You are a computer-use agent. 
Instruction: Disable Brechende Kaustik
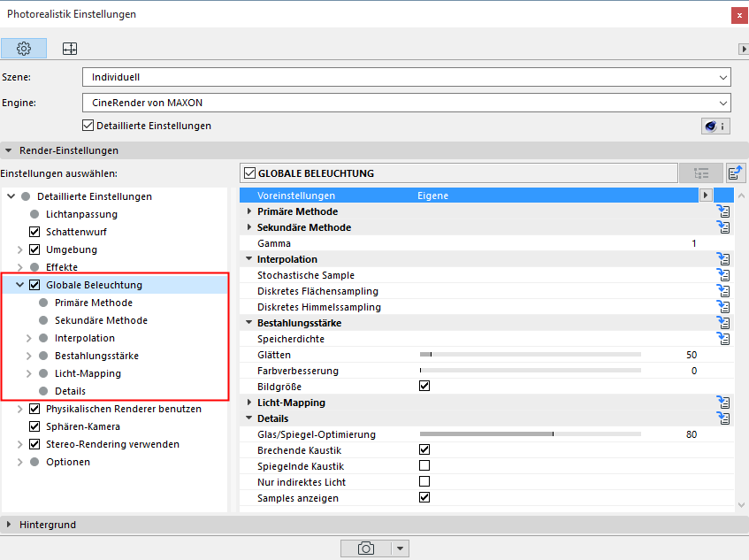pyautogui.click(x=424, y=449)
